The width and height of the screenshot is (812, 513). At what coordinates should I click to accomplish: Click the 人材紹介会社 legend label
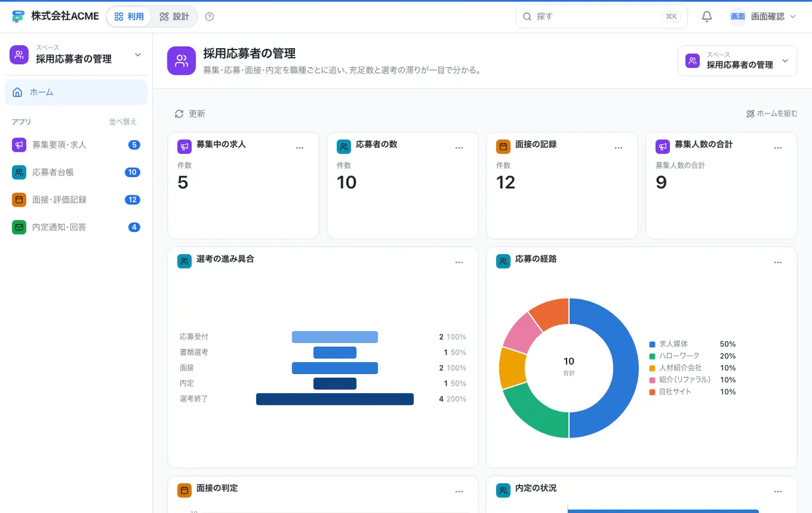[681, 368]
